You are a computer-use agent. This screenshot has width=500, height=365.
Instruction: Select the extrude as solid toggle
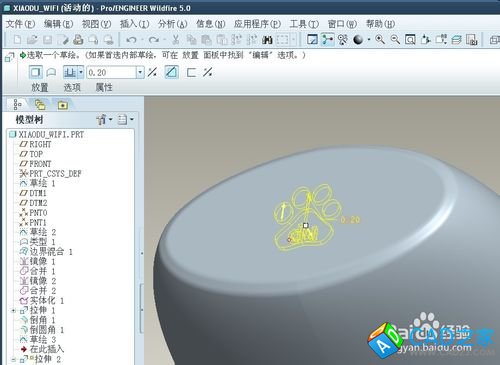[35, 72]
